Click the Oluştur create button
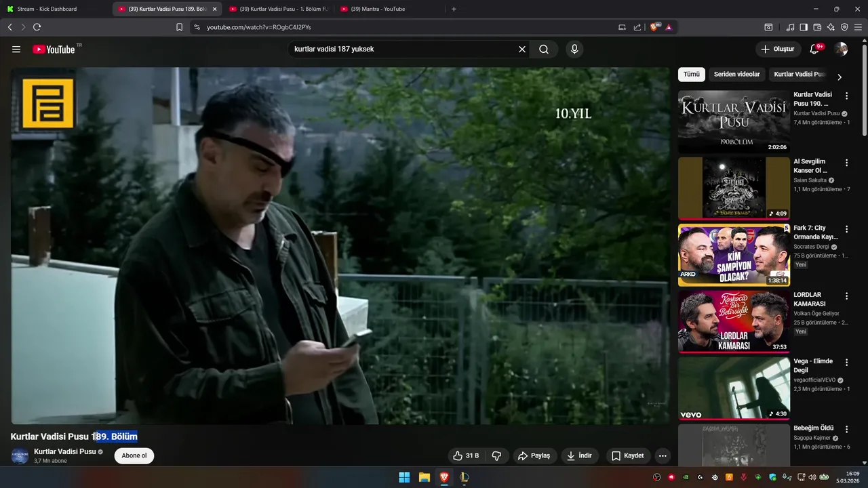Viewport: 868px width, 488px height. point(777,49)
